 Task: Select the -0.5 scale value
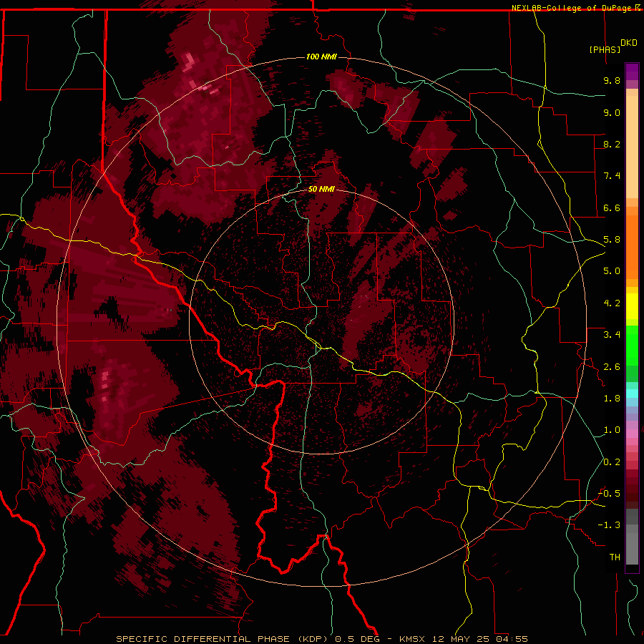pyautogui.click(x=609, y=494)
